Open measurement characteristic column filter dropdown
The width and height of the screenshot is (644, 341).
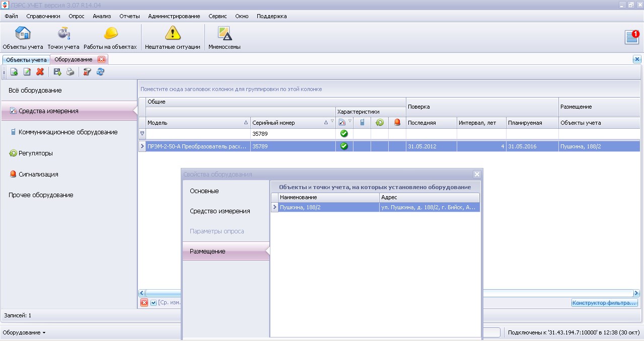[x=350, y=121]
